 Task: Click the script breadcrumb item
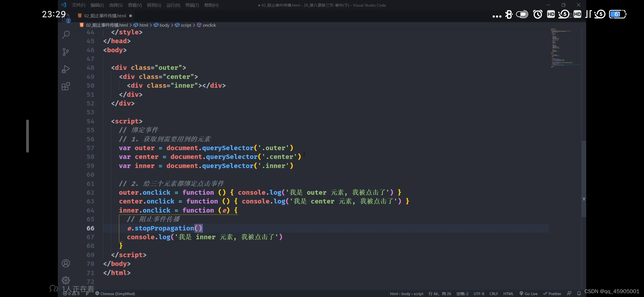[x=186, y=25]
